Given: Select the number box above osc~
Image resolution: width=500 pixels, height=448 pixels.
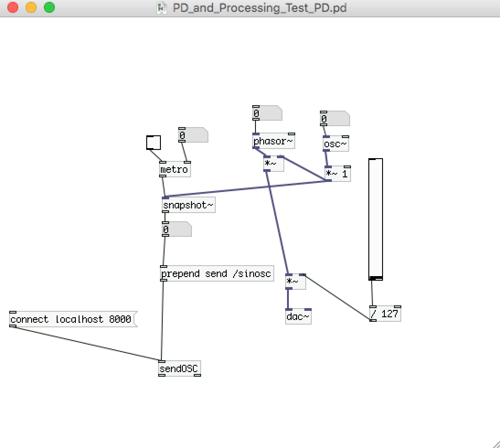Looking at the screenshot, I should 335,118.
